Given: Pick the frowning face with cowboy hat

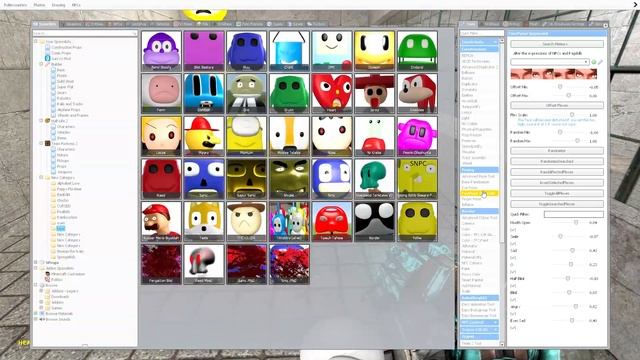Looking at the screenshot, I should (x=246, y=221).
